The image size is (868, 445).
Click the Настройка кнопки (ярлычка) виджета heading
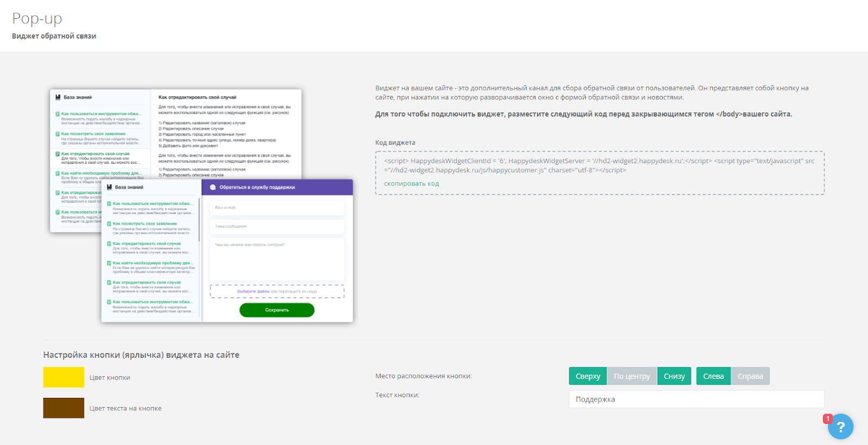pos(141,355)
